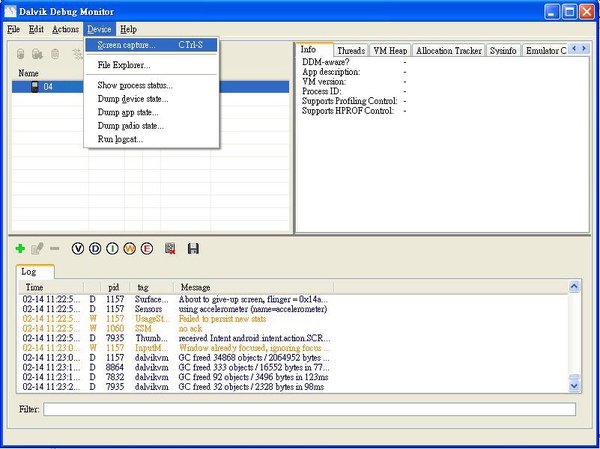Select device 04 in the device list
Screen dimensions: 600x449
pos(47,87)
